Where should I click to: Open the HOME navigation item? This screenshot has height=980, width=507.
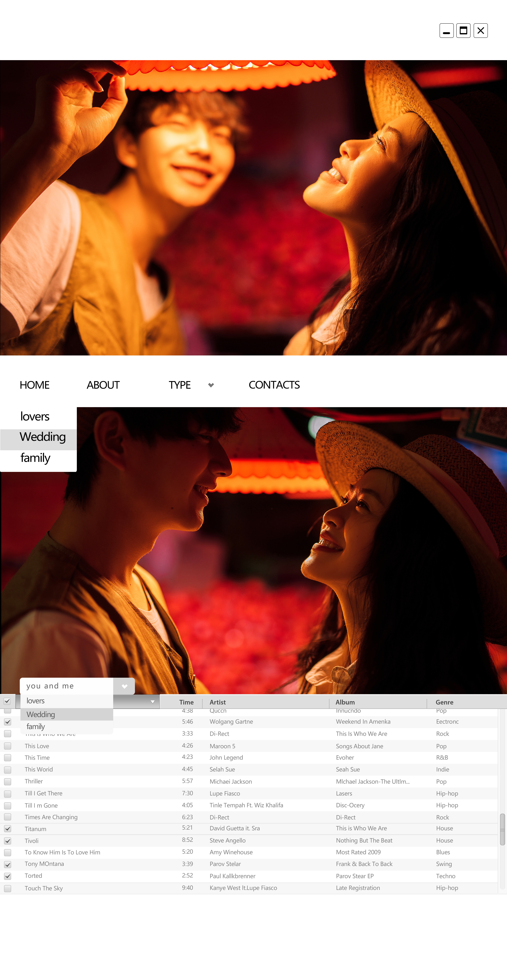[x=35, y=385]
